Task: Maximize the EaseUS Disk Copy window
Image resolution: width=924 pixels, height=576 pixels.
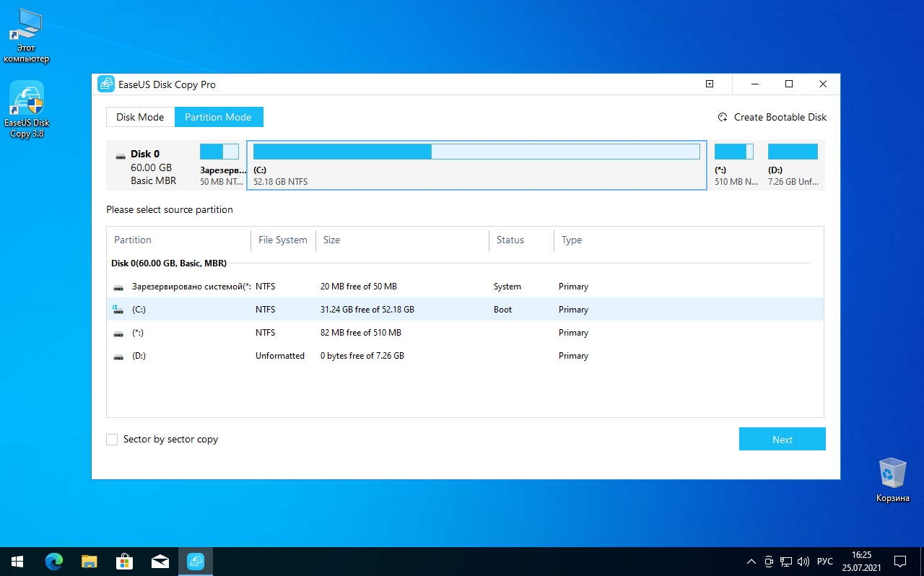Action: (x=789, y=84)
